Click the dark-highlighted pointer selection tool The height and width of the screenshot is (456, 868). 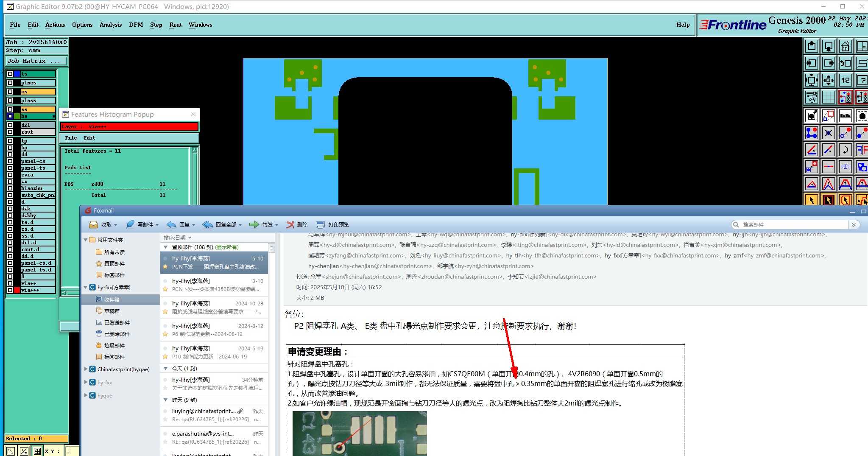829,199
